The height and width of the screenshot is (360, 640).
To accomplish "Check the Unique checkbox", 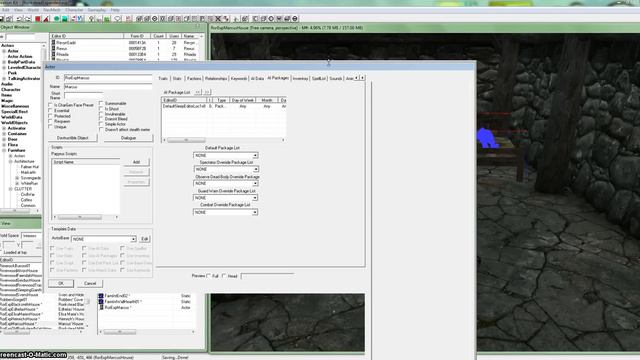I will (x=51, y=127).
